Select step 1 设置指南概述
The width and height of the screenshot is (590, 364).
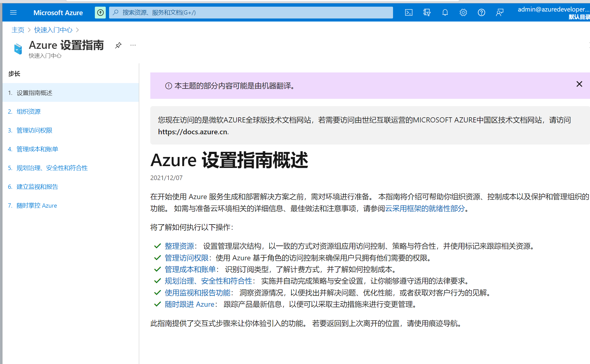pos(71,93)
